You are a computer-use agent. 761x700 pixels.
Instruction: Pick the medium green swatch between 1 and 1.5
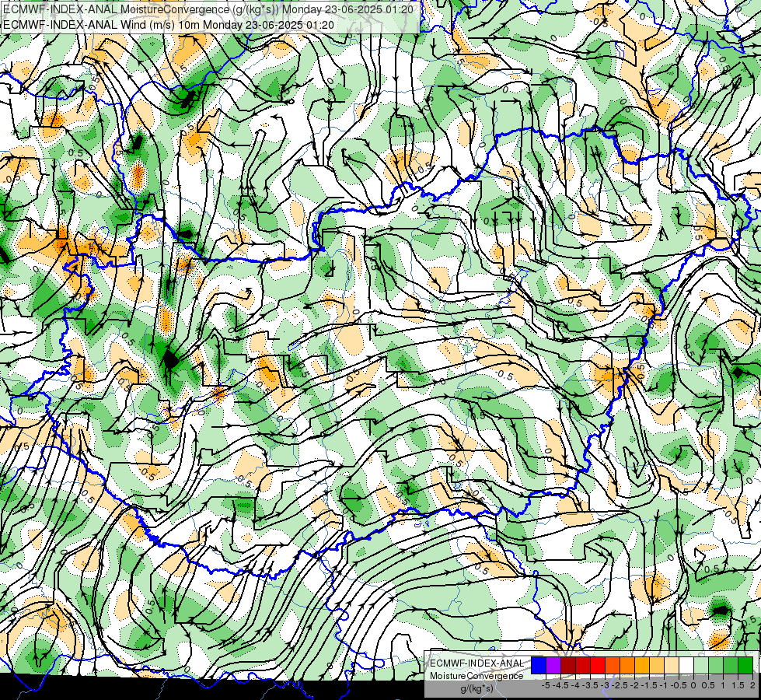point(731,665)
